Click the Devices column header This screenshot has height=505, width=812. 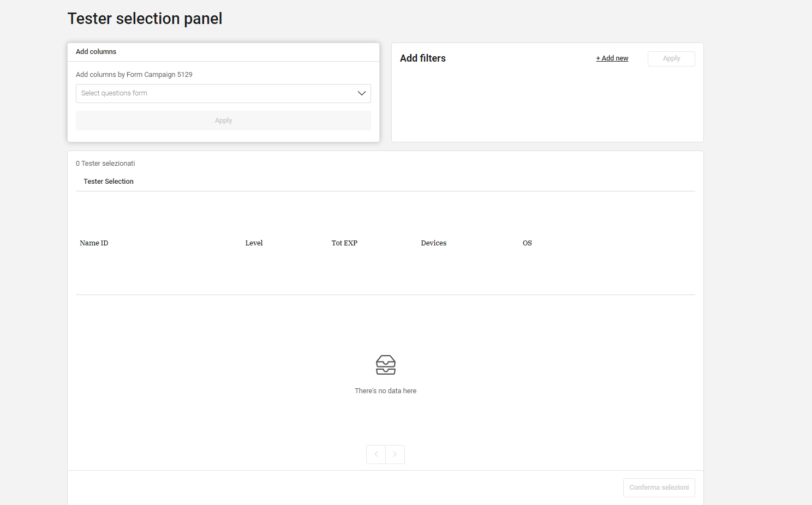coord(434,243)
